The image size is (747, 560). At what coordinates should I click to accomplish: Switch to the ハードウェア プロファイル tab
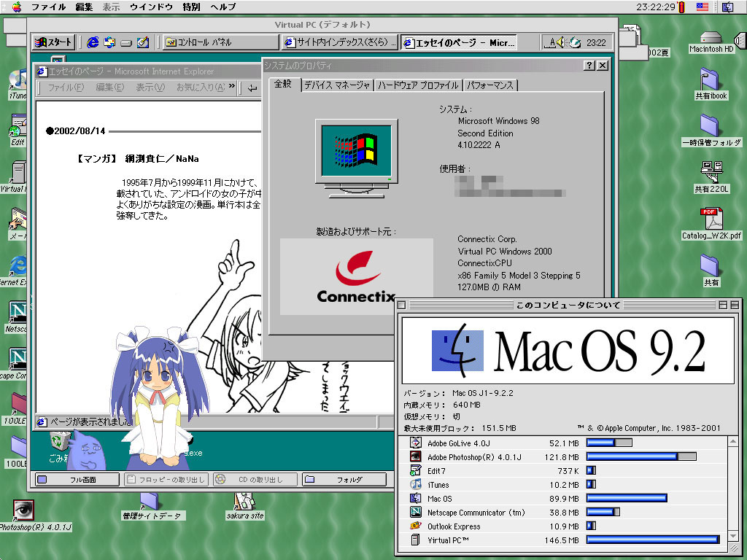click(x=418, y=85)
